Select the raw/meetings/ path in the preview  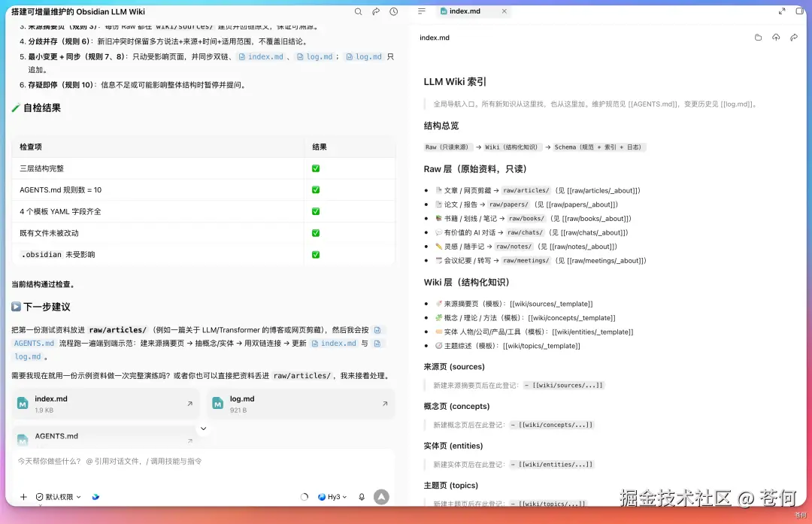[x=526, y=260]
